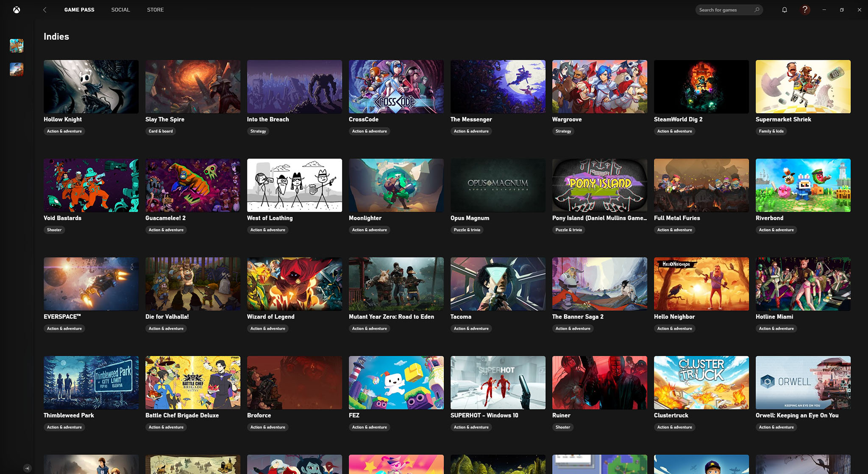Click the Xbox logo icon
Image resolution: width=868 pixels, height=474 pixels.
(17, 10)
